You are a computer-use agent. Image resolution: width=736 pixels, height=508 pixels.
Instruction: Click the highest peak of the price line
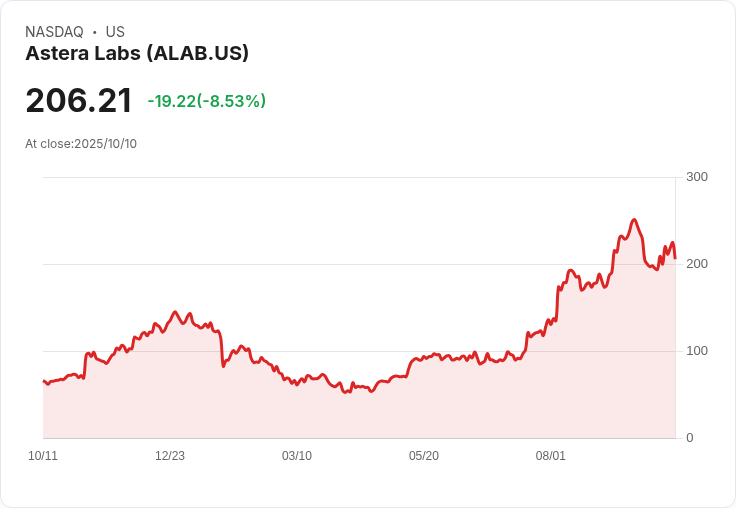pyautogui.click(x=634, y=220)
